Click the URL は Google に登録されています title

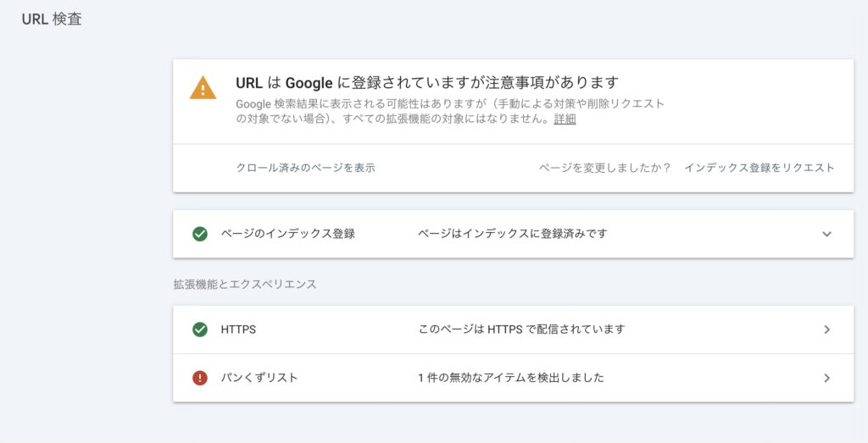click(427, 82)
